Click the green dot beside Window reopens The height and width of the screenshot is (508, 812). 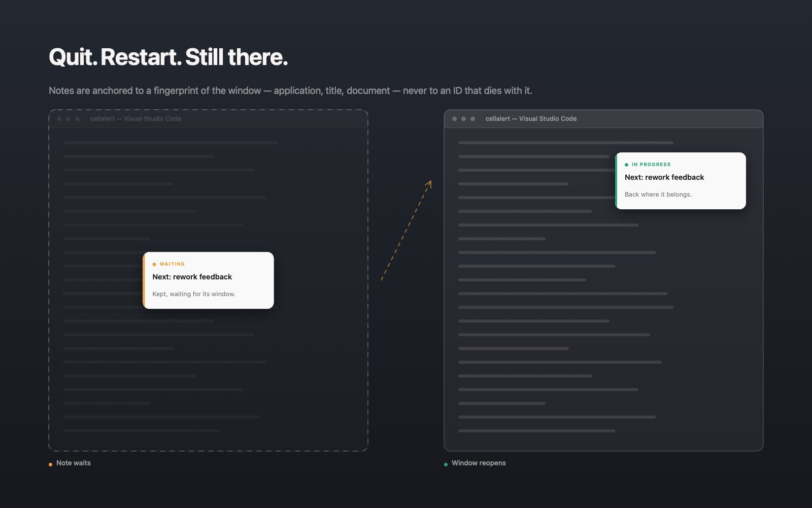[x=446, y=464]
